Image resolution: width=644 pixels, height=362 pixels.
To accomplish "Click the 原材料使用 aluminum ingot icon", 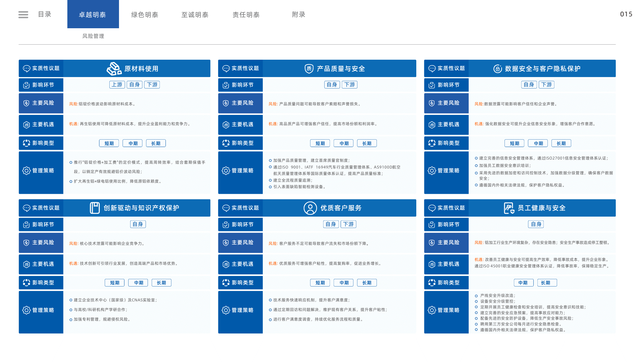I will [x=114, y=68].
